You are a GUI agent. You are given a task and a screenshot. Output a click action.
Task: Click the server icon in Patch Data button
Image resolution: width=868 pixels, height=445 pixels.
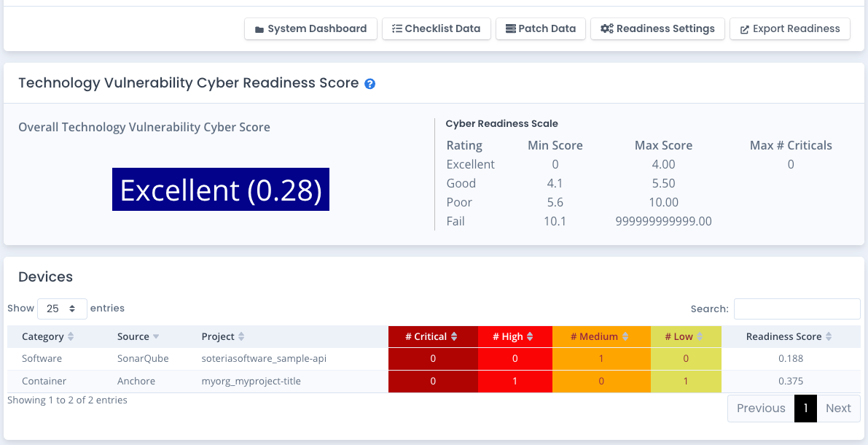[x=510, y=29]
